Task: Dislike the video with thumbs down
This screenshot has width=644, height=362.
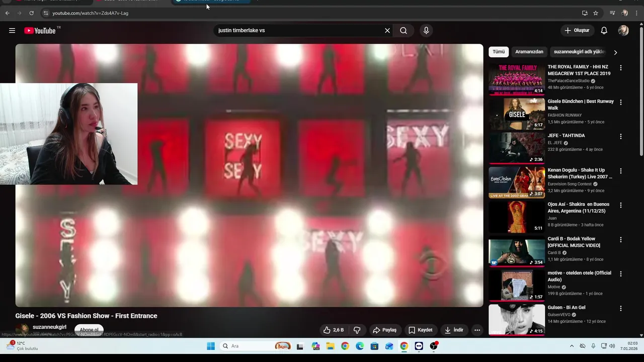Action: pos(357,330)
